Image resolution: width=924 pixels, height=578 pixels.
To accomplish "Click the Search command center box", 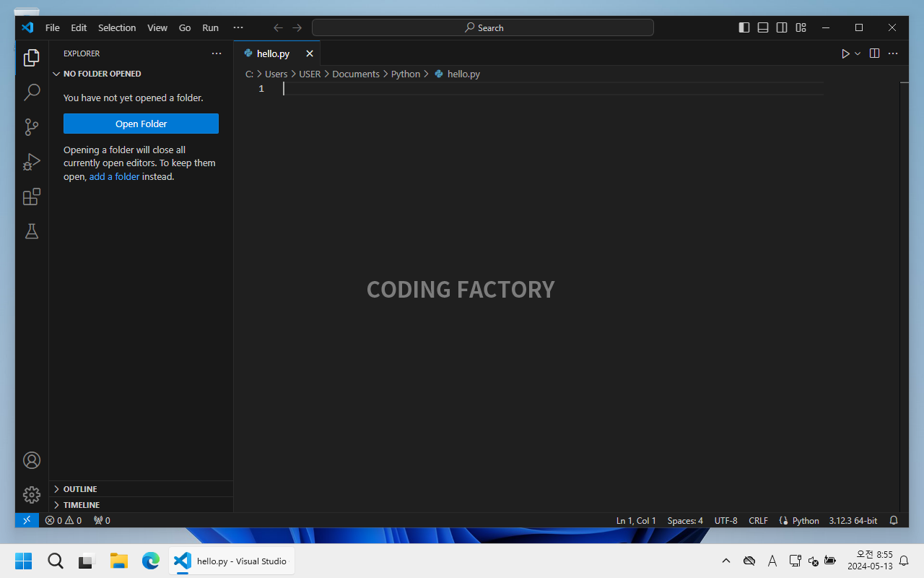I will point(482,27).
